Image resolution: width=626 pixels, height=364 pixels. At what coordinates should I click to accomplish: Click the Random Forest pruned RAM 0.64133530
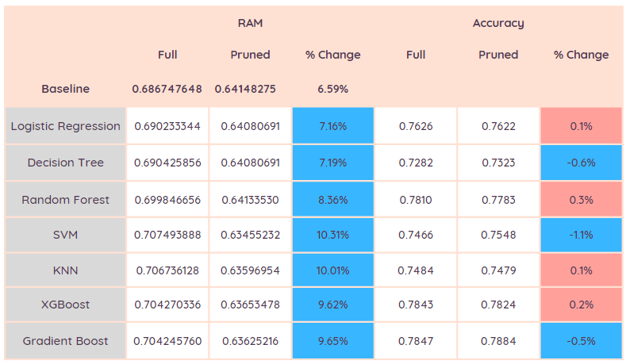click(250, 200)
